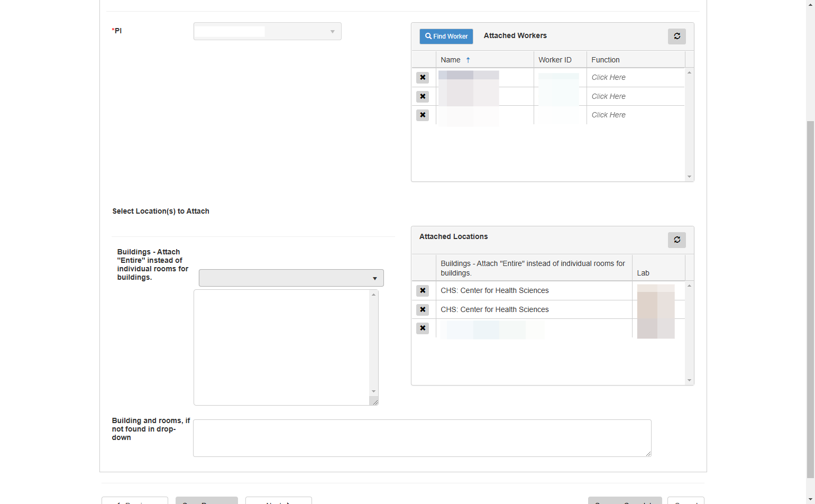The height and width of the screenshot is (504, 815).
Task: Click the Lab column header
Action: pos(658,268)
